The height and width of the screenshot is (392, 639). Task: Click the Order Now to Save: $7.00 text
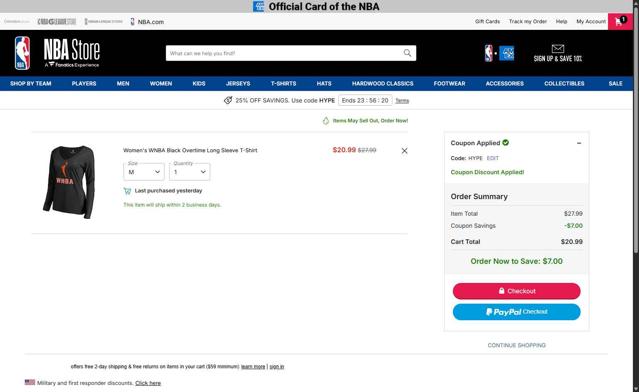pyautogui.click(x=516, y=261)
